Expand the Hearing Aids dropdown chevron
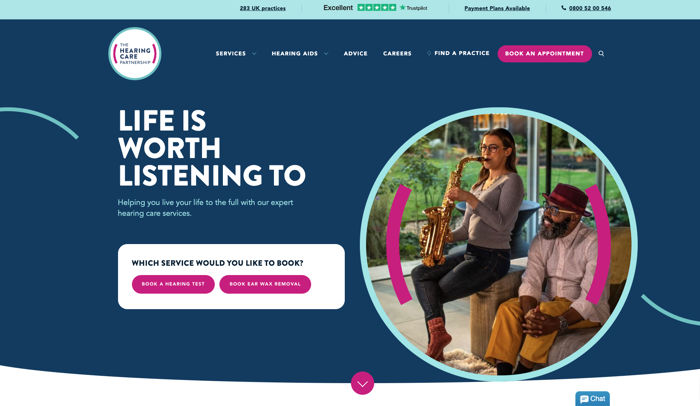 [326, 54]
